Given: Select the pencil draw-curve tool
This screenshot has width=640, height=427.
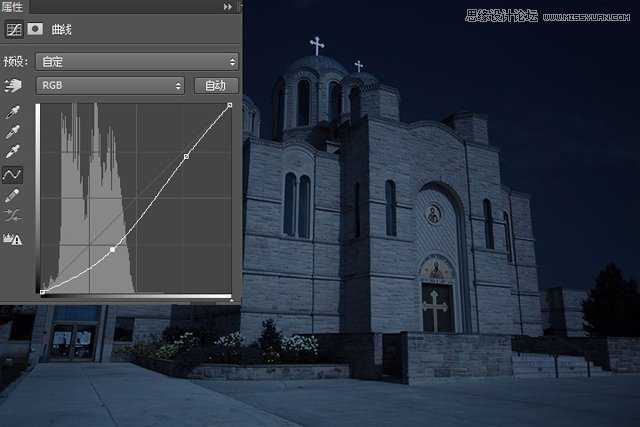Looking at the screenshot, I should (x=14, y=195).
